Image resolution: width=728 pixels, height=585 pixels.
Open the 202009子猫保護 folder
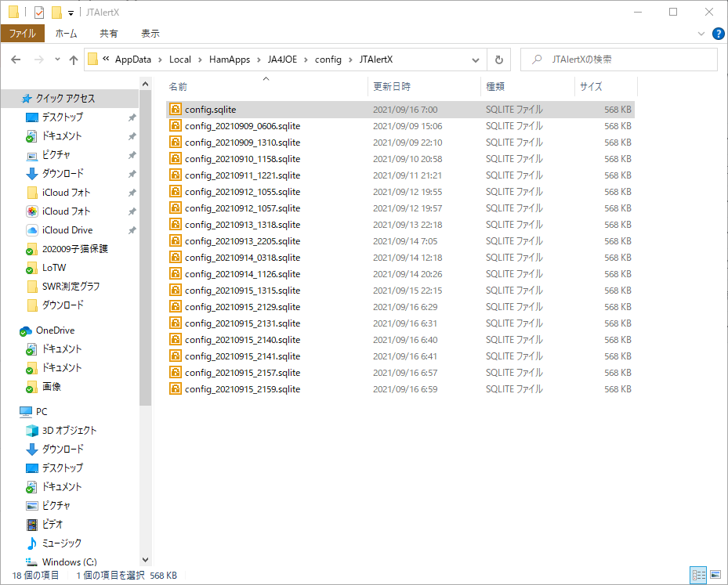click(x=74, y=249)
